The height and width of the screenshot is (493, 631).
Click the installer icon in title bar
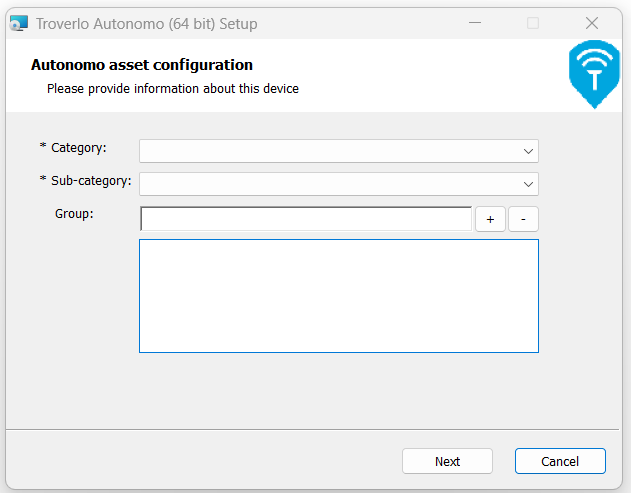(x=19, y=23)
